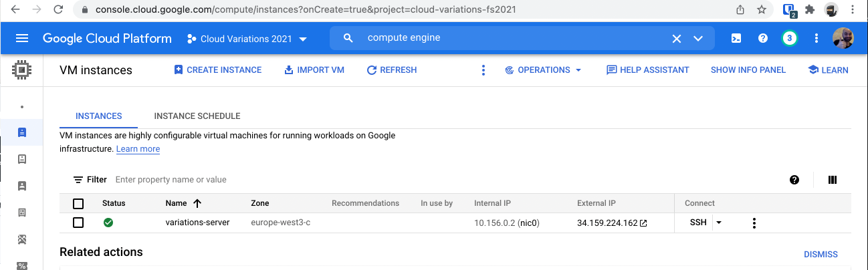Follow the Learn more link
Viewport: 868px width, 270px height.
coord(138,149)
